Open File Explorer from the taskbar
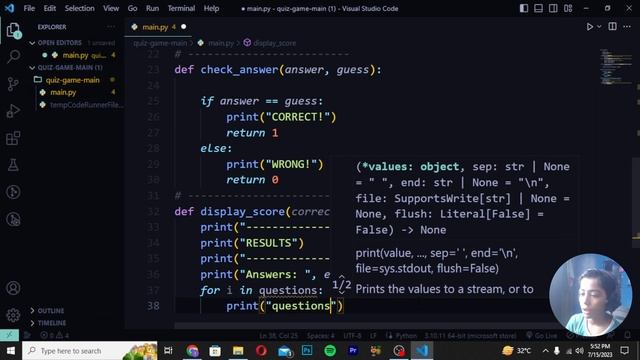 tap(238, 351)
